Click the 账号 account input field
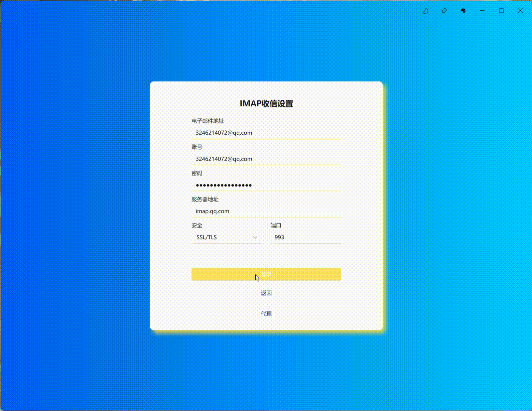532x411 pixels. point(266,159)
